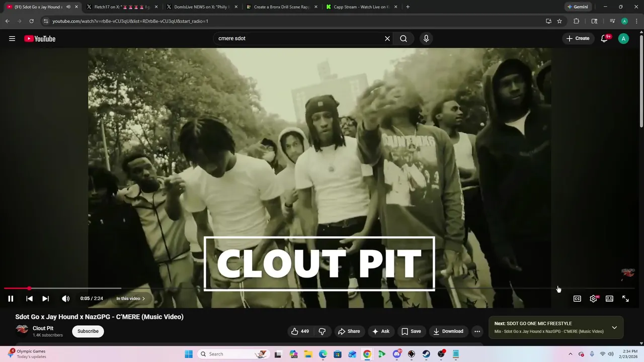Open Chrome three-dot menu
The height and width of the screenshot is (362, 644).
636,21
